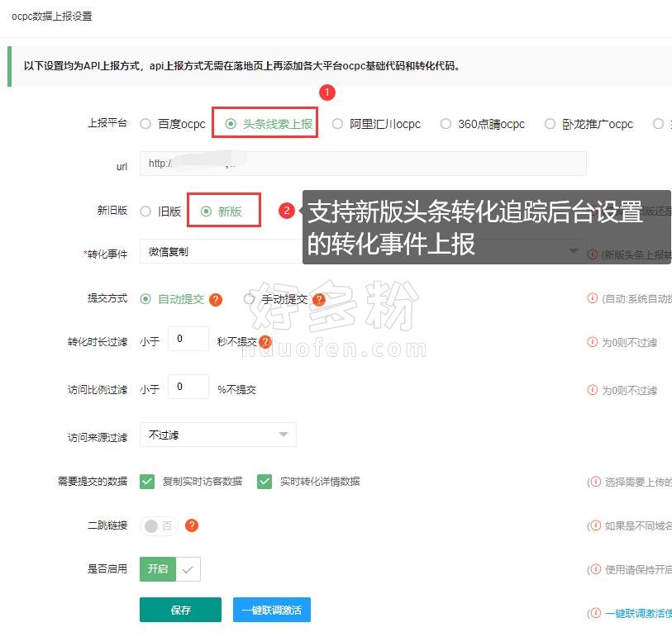Click the info icon before the blue 一键联调激活 hint
672x637 pixels.
pos(596,613)
